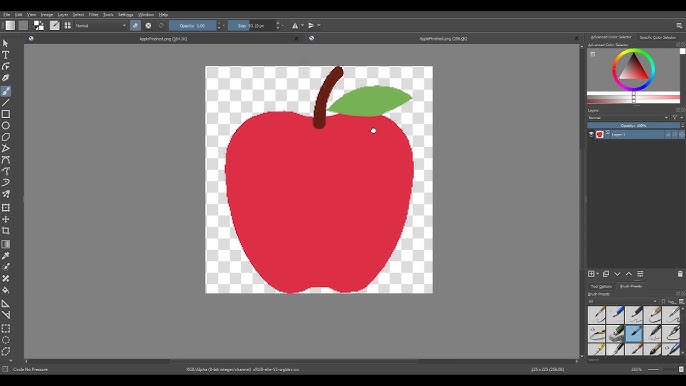Toggle visibility eye of Layer 1

tap(591, 134)
